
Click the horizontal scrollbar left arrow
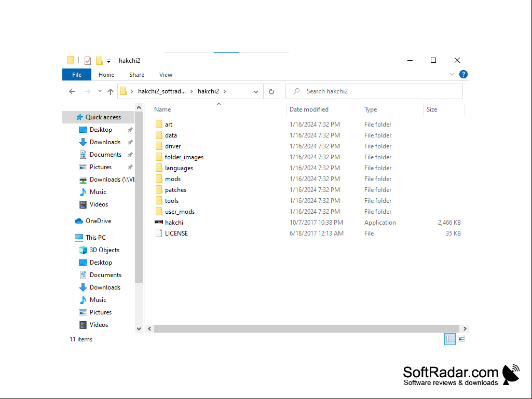pyautogui.click(x=149, y=329)
